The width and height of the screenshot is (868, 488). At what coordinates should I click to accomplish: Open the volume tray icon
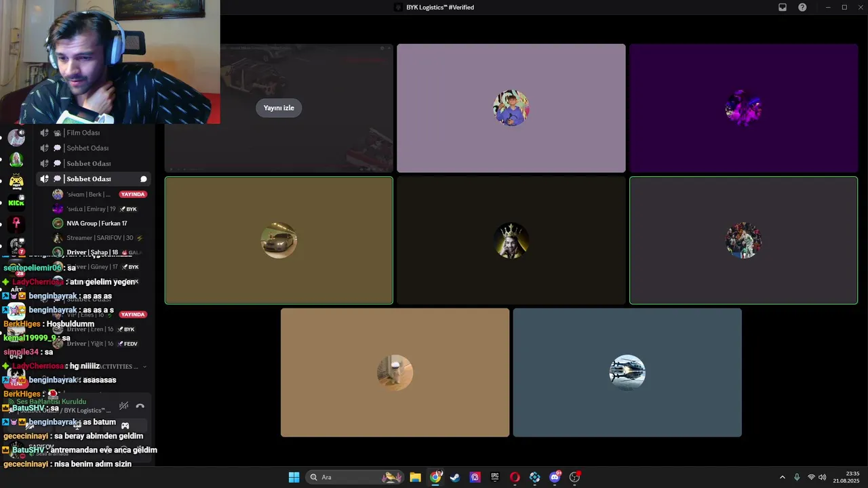pyautogui.click(x=823, y=477)
